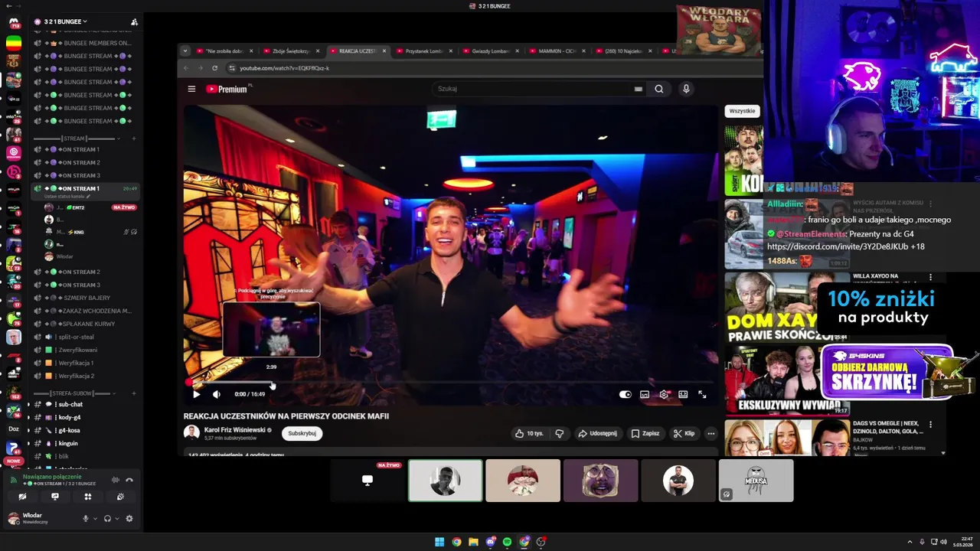Image resolution: width=980 pixels, height=551 pixels.
Task: Toggle YouTube autoplay switch
Action: [626, 394]
